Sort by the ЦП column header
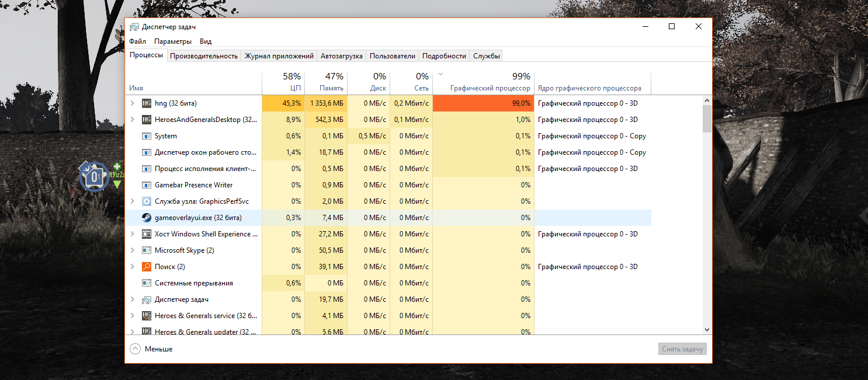The image size is (868, 380). 283,82
